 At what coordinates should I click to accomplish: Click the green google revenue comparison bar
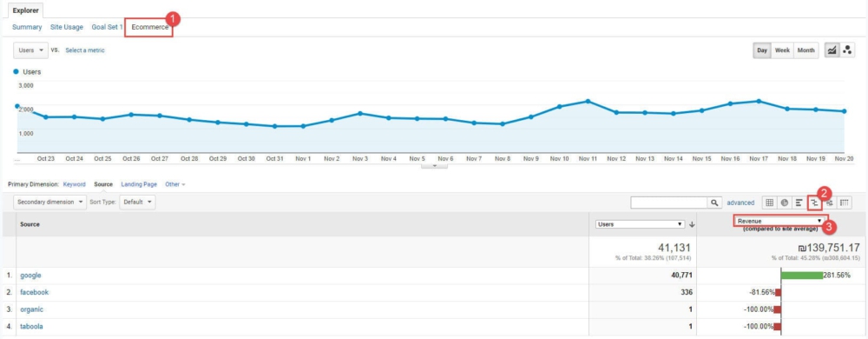801,276
